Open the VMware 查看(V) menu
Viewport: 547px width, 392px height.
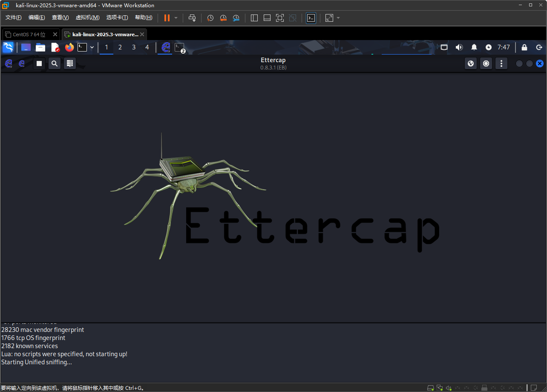[60, 17]
